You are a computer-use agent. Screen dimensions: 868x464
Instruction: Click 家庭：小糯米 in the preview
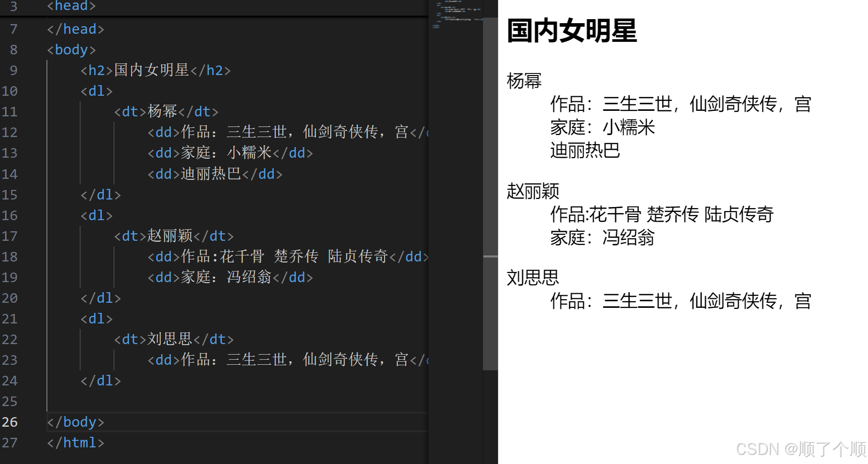tap(602, 127)
